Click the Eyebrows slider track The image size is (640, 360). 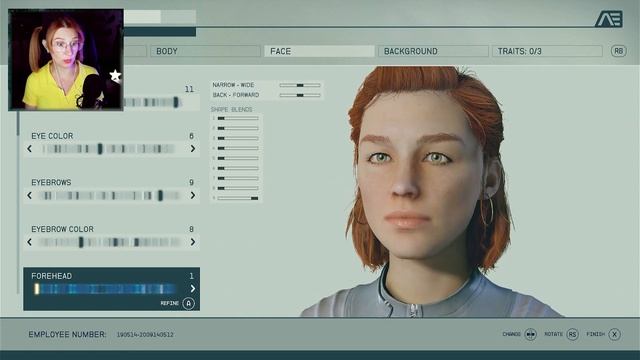point(109,196)
